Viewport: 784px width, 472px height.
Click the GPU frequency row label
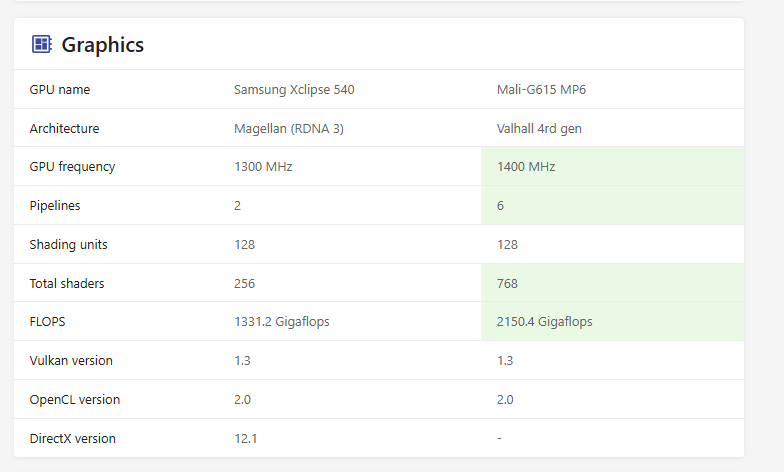pyautogui.click(x=72, y=167)
